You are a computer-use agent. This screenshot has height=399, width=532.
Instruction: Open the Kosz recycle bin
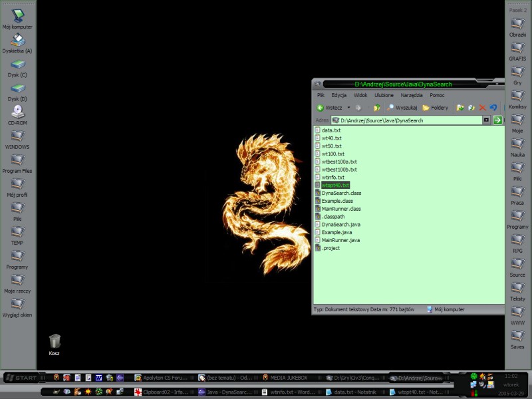click(55, 343)
